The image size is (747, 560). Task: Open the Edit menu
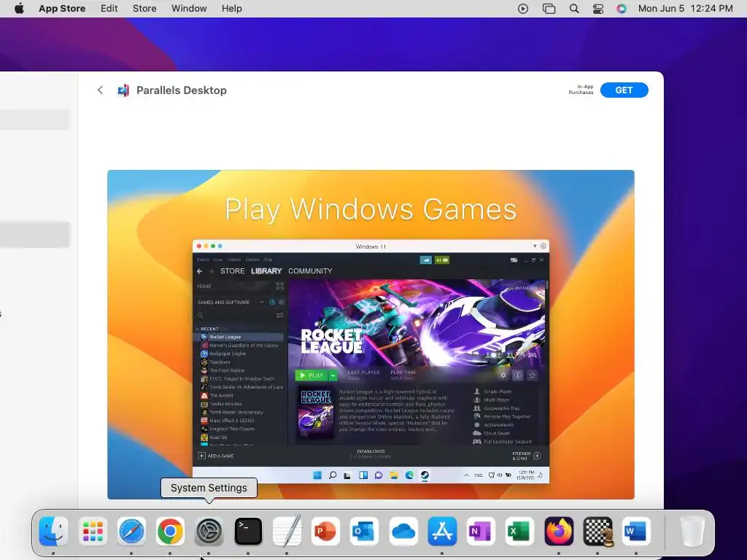tap(109, 9)
